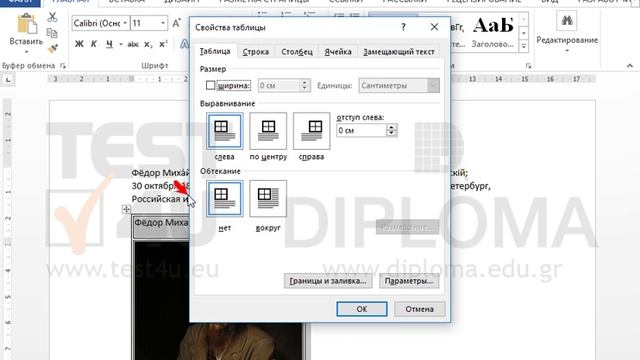Image resolution: width=640 pixels, height=360 pixels.
Task: Click OK in table properties dialog
Action: coord(362,309)
